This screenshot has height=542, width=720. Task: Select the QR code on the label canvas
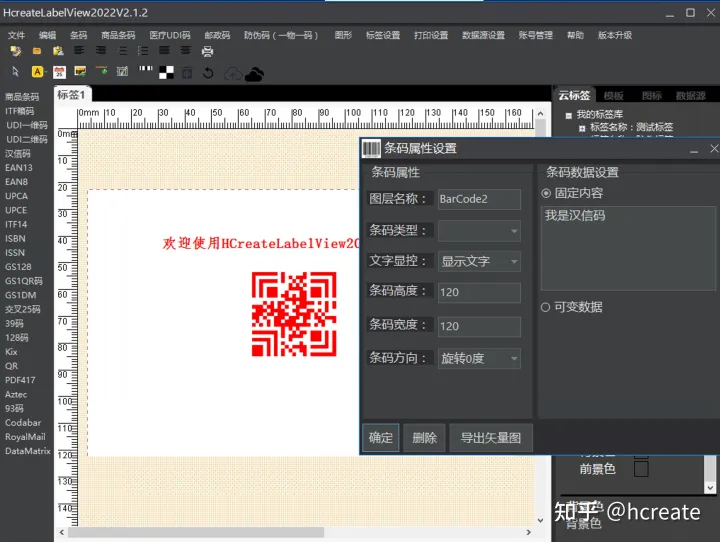tap(294, 314)
